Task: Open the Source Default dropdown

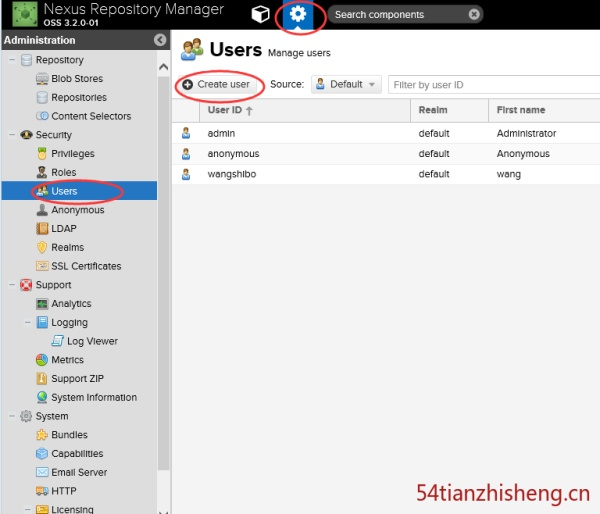Action: click(x=346, y=84)
